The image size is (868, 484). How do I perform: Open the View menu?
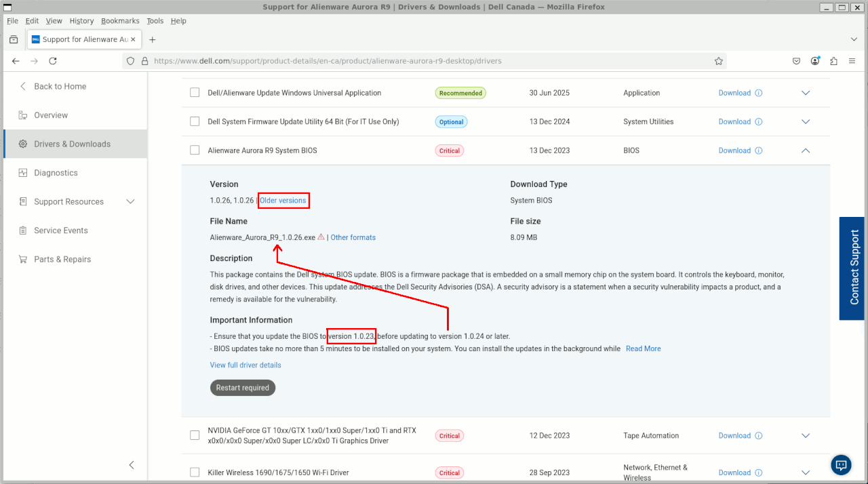coord(54,21)
